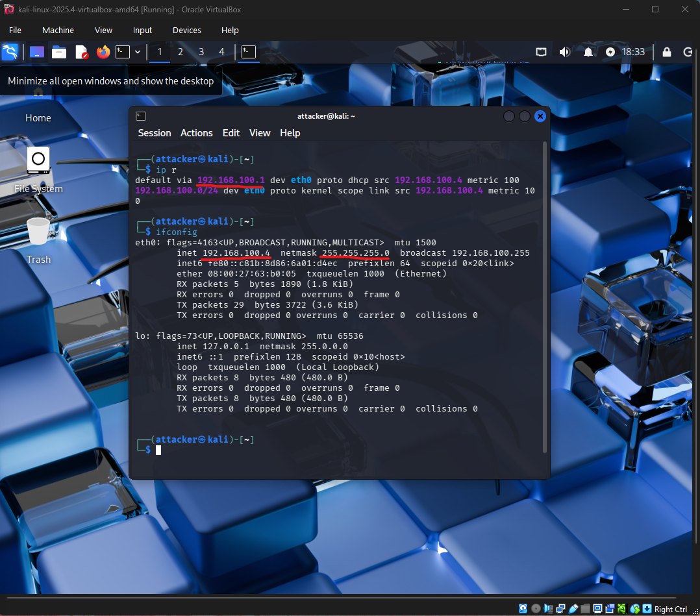
Task: Open the Devices menu of VirtualBox
Action: [x=186, y=30]
